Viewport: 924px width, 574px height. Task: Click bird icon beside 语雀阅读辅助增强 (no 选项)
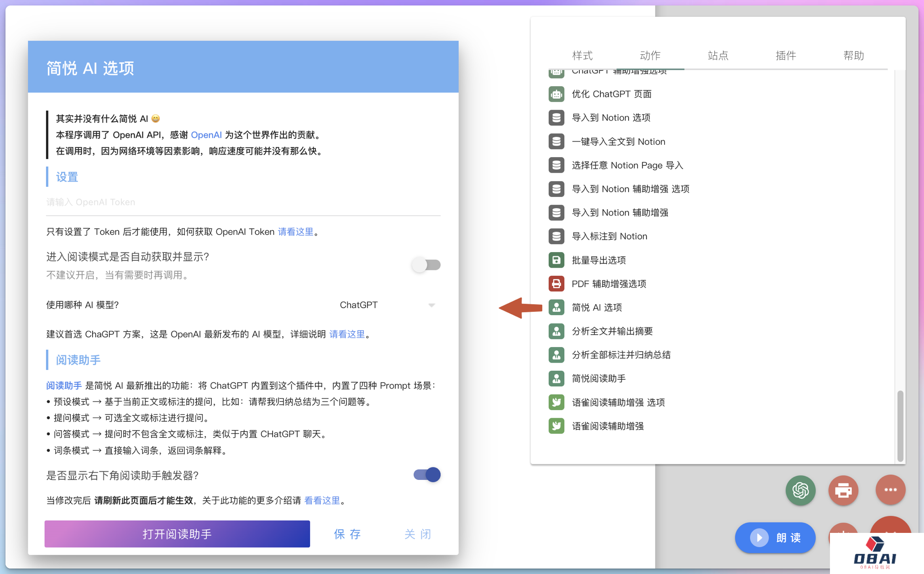point(556,426)
